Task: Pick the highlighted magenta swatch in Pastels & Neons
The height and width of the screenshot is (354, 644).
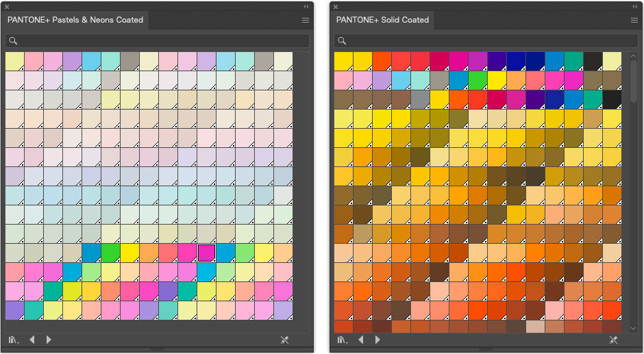Action: tap(206, 253)
